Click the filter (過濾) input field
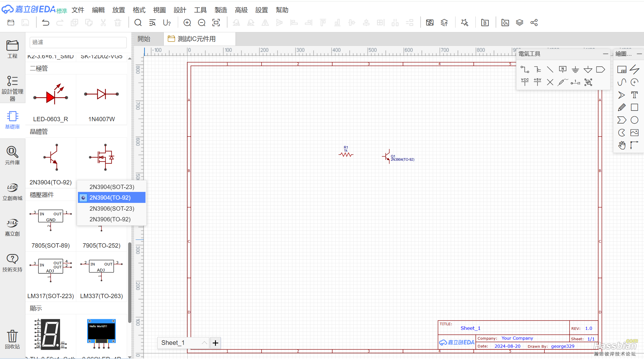The image size is (644, 359). click(x=78, y=42)
